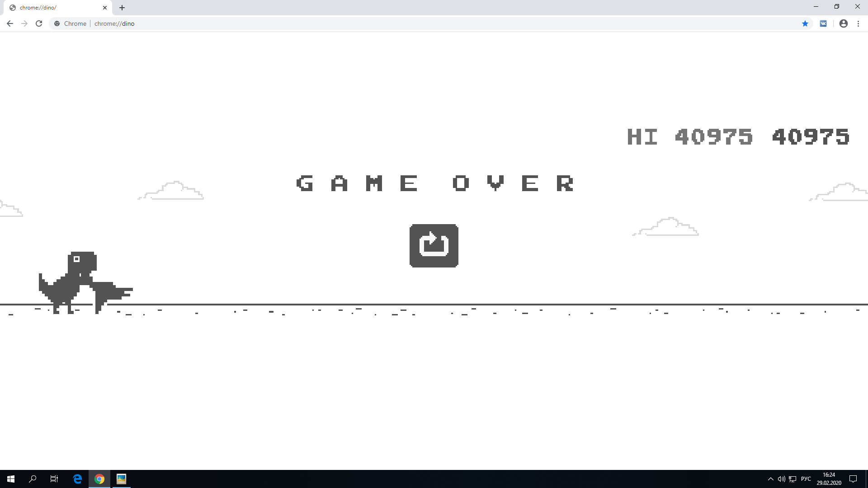Click the Windows Start menu button
This screenshot has width=868, height=488.
(11, 479)
